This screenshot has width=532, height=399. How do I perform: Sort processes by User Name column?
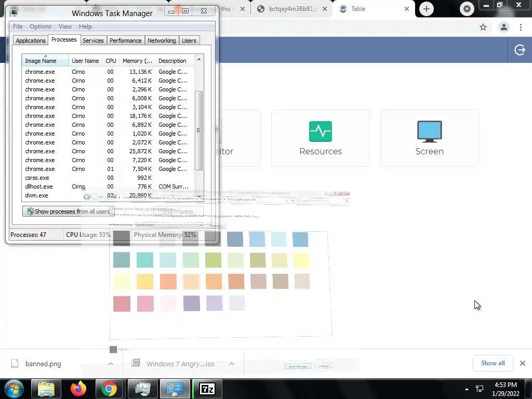click(85, 61)
